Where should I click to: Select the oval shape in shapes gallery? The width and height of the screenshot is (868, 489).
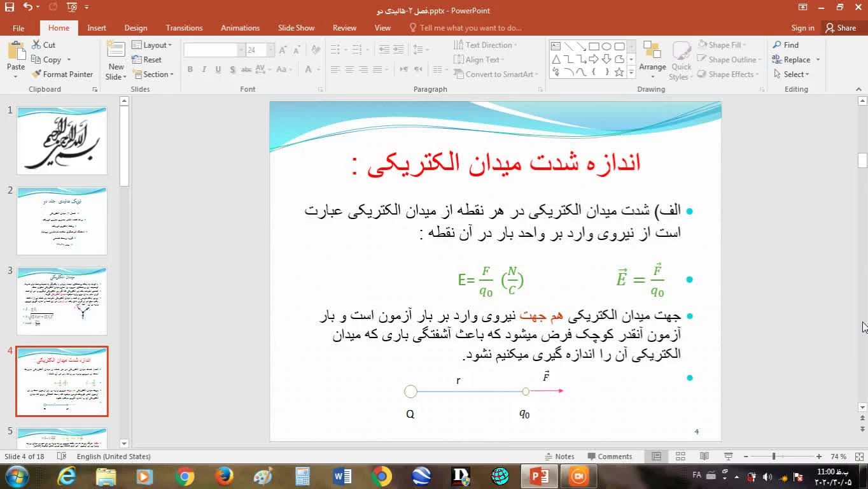click(606, 46)
